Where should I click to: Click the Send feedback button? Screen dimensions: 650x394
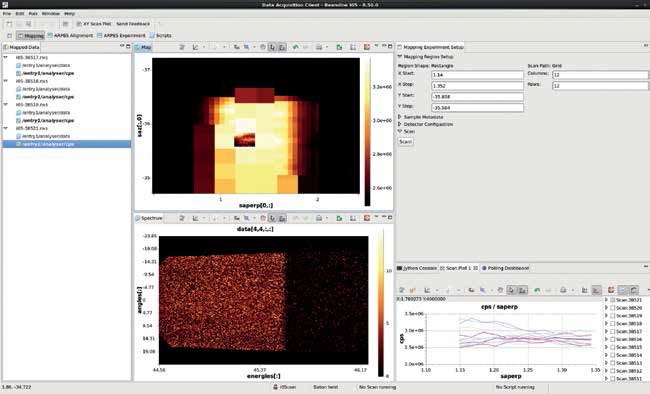tap(133, 24)
